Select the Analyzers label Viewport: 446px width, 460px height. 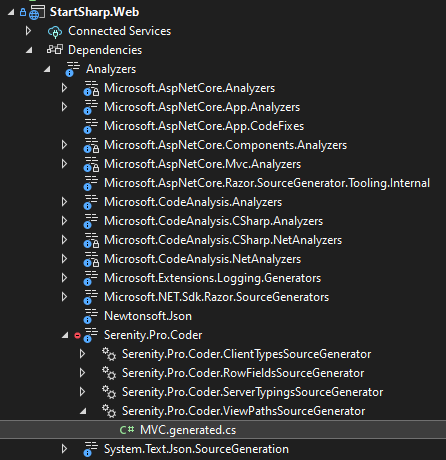(111, 69)
